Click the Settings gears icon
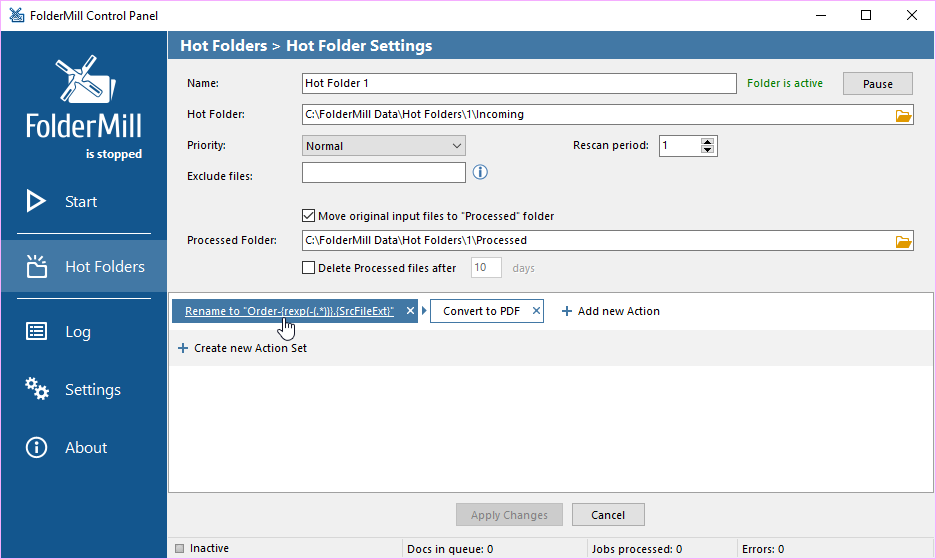The width and height of the screenshot is (936, 559). 36,389
